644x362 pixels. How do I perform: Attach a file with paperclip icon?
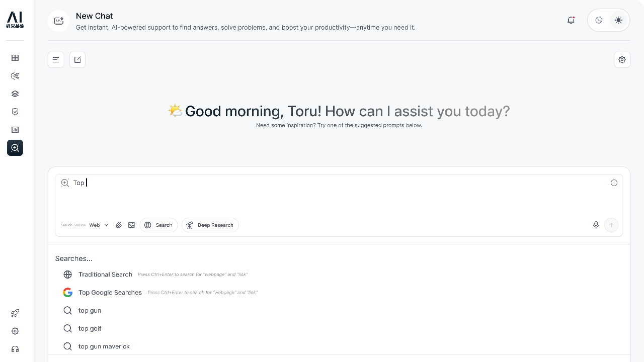click(x=119, y=225)
